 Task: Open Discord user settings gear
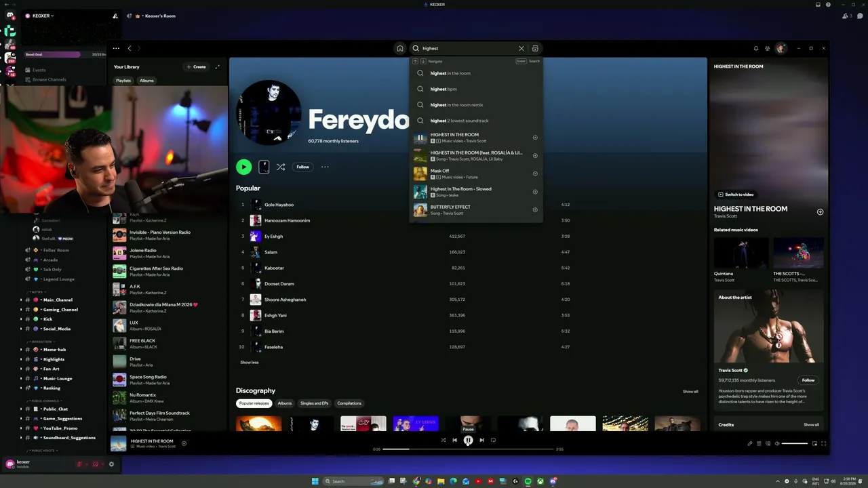pyautogui.click(x=111, y=464)
